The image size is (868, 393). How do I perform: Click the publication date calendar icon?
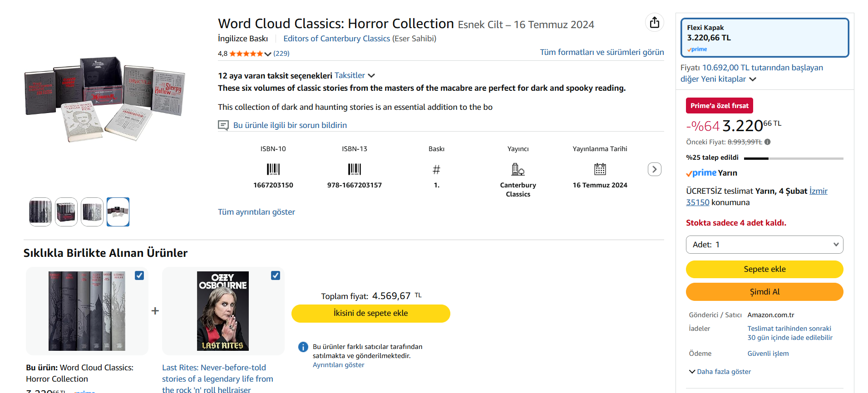coord(600,169)
